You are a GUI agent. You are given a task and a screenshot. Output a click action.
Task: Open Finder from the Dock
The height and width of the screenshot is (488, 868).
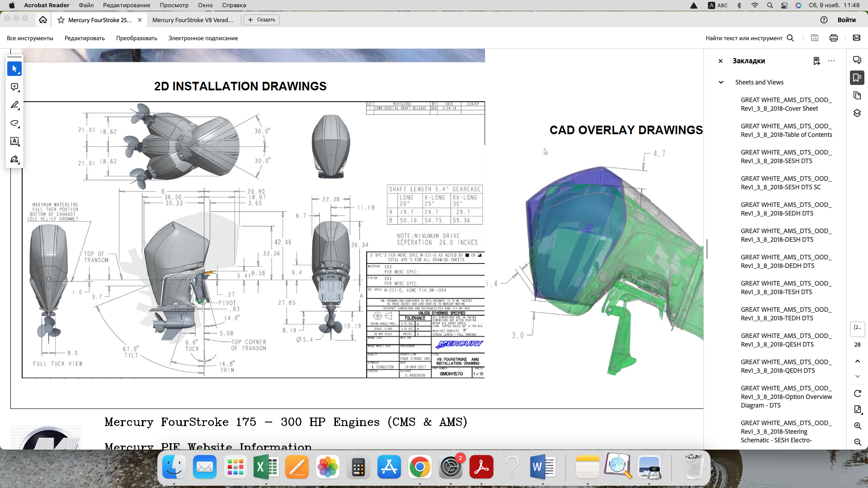pos(174,467)
